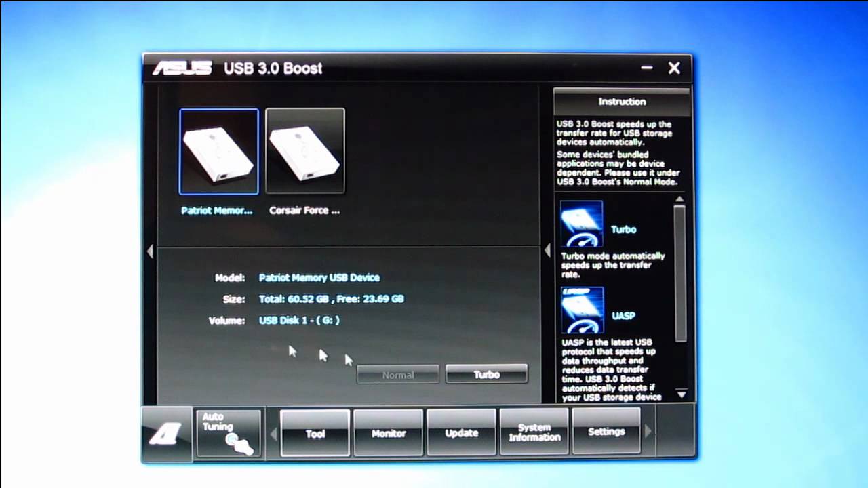Click the ASUS logo in title bar
Screen dimensions: 868x488
tap(182, 68)
